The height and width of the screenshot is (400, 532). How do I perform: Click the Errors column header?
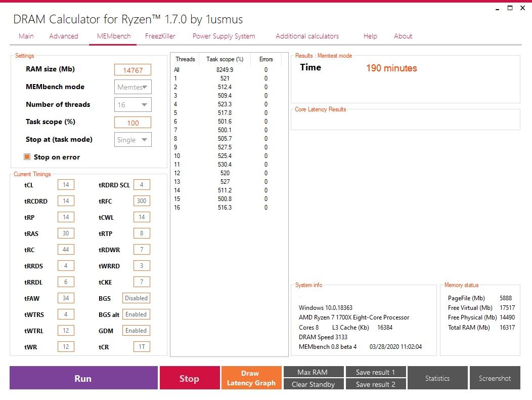click(x=266, y=59)
